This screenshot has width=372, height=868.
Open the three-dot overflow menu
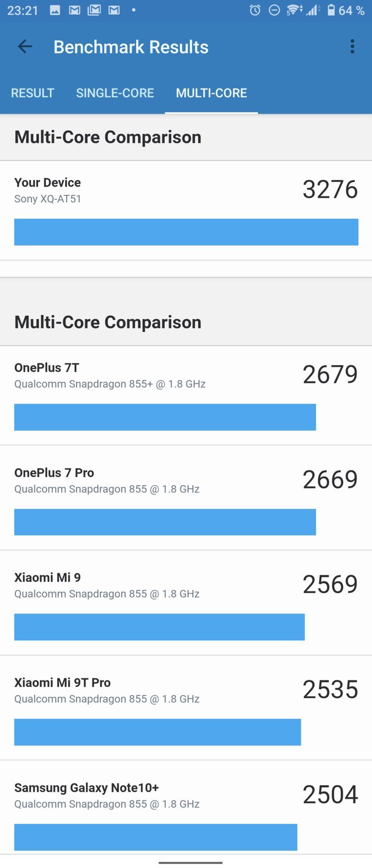pyautogui.click(x=352, y=47)
